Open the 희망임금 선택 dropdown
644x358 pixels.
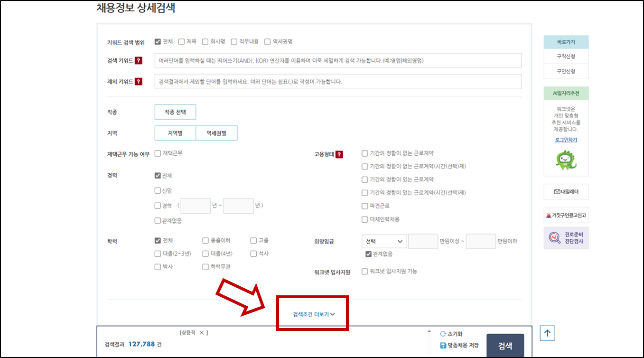(383, 241)
